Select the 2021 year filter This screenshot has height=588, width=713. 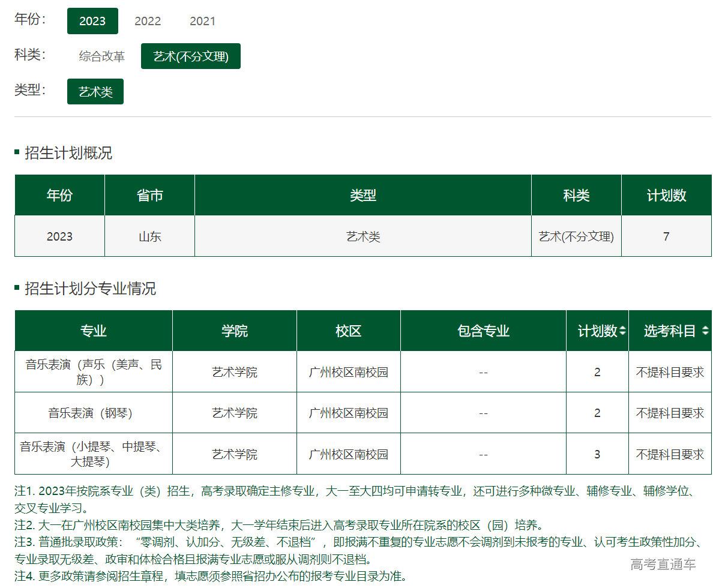(x=203, y=21)
